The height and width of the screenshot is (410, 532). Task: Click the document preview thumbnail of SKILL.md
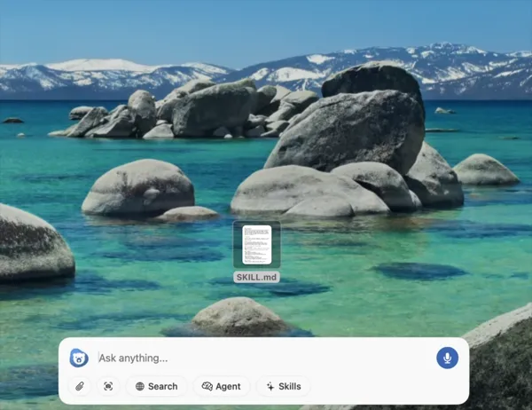(257, 244)
